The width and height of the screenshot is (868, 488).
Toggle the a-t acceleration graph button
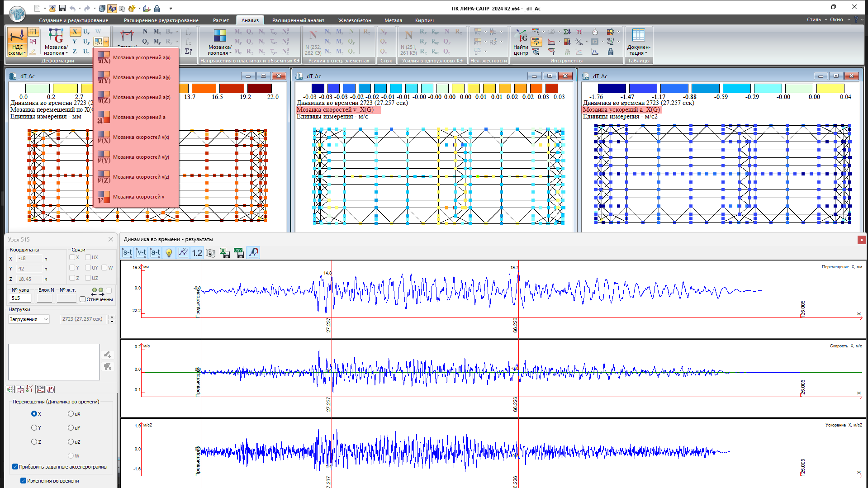[155, 253]
